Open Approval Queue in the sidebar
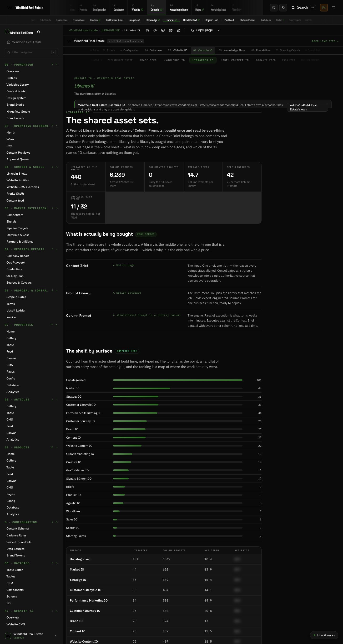The width and height of the screenshot is (343, 644). pyautogui.click(x=17, y=159)
